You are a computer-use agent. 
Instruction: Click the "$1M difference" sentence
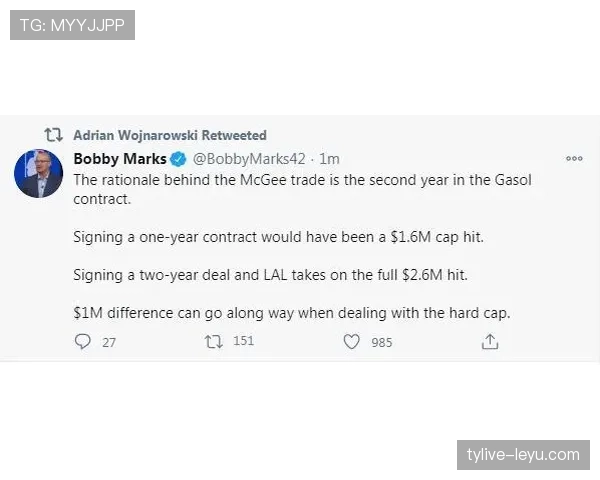pyautogui.click(x=292, y=312)
